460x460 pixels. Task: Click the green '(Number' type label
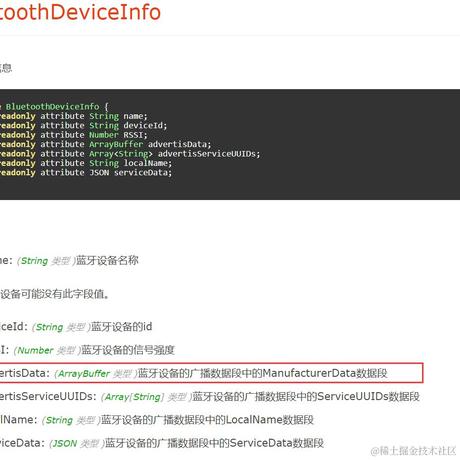point(33,350)
